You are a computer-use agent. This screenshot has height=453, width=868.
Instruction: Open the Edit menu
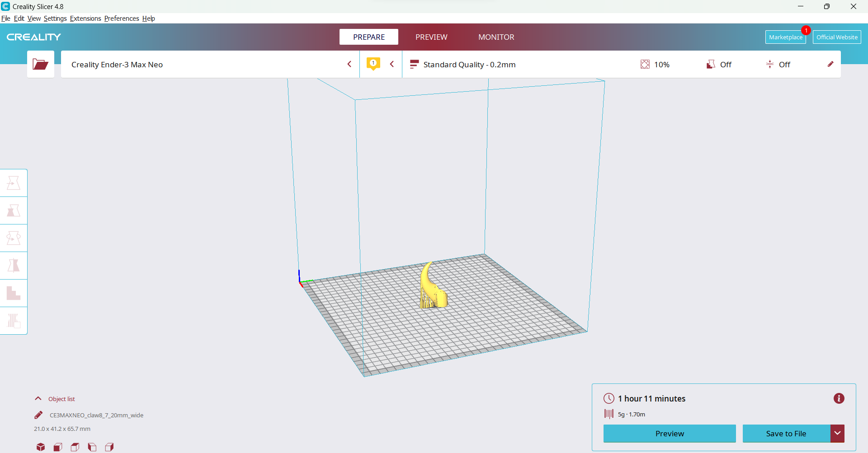point(19,19)
